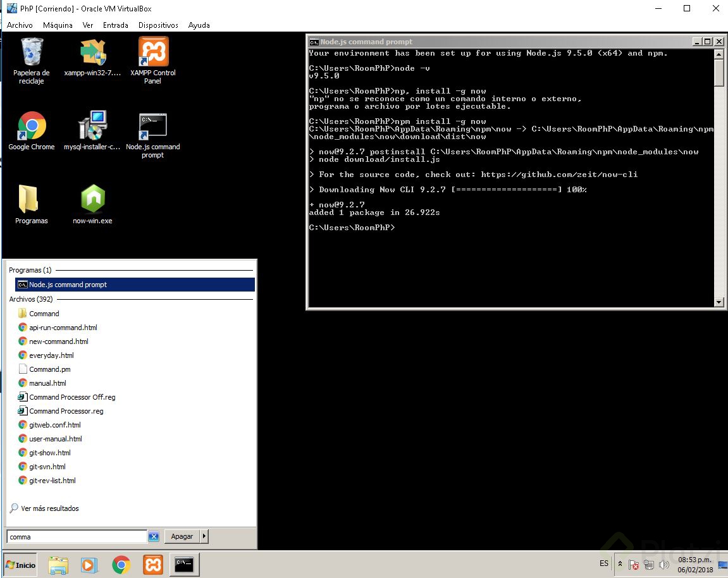Click the Archivos (392) group header

(x=30, y=300)
